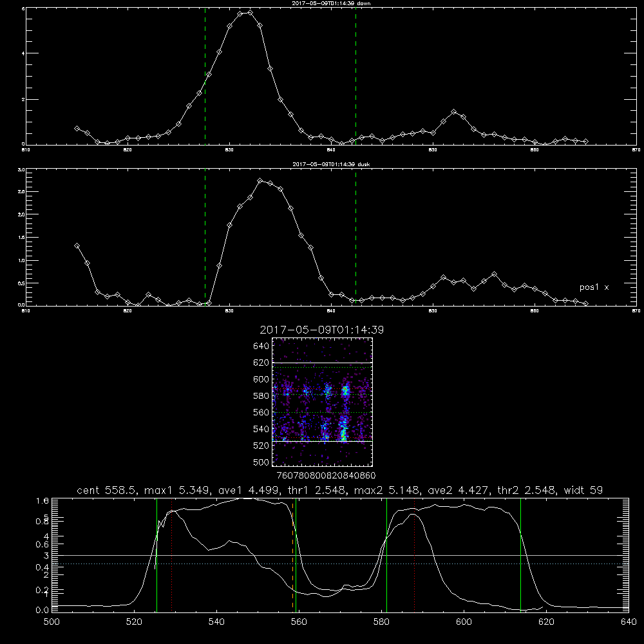Viewport: 644px width, 644px height.
Task: Click the green vertical line near 525 in bottom plot
Action: pos(156,554)
